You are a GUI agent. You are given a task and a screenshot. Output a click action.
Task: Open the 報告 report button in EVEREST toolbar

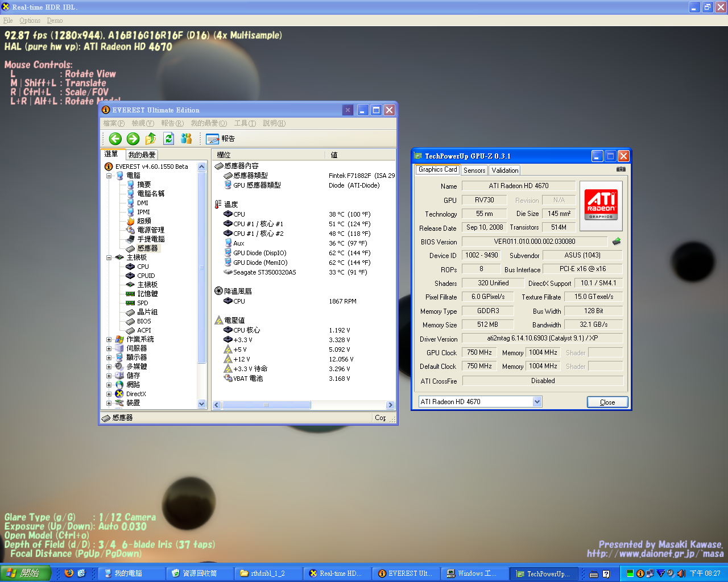coord(221,139)
